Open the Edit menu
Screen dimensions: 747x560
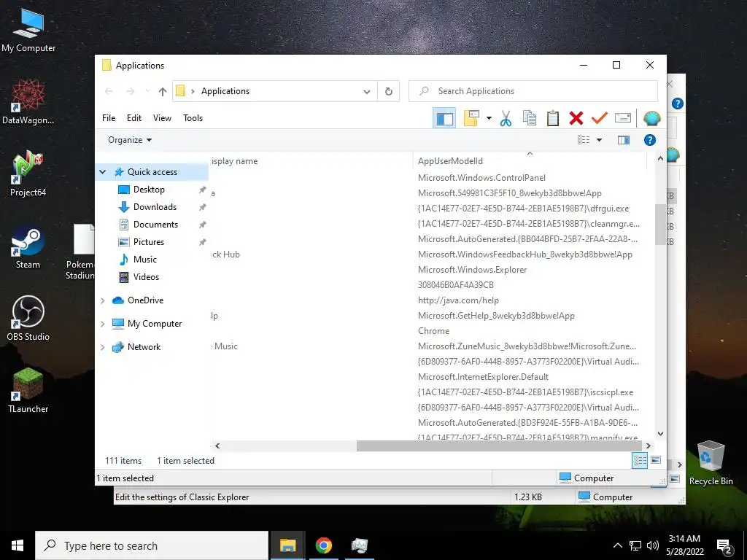click(134, 118)
